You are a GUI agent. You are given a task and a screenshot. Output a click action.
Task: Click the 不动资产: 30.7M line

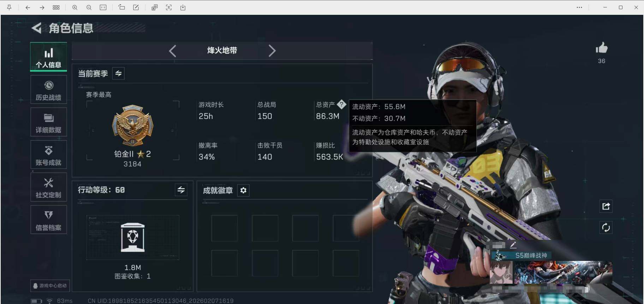(x=379, y=119)
